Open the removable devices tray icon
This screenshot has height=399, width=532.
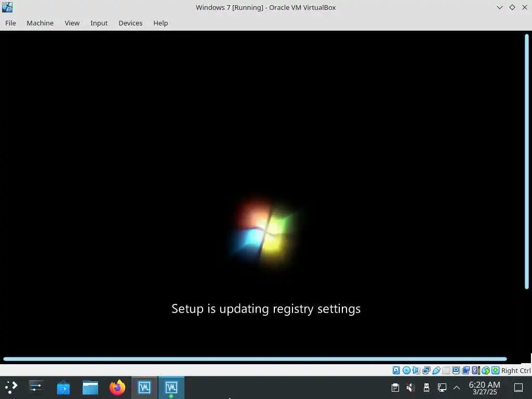click(x=427, y=388)
